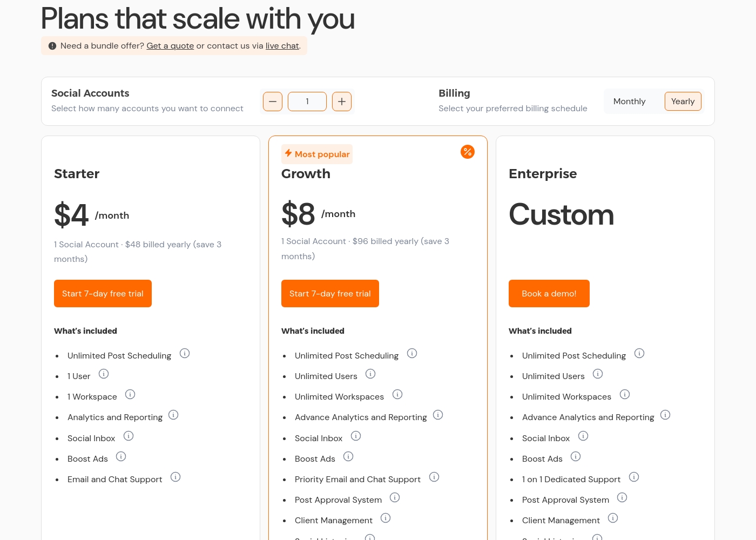756x540 pixels.
Task: Click the social accounts number field
Action: tap(307, 102)
